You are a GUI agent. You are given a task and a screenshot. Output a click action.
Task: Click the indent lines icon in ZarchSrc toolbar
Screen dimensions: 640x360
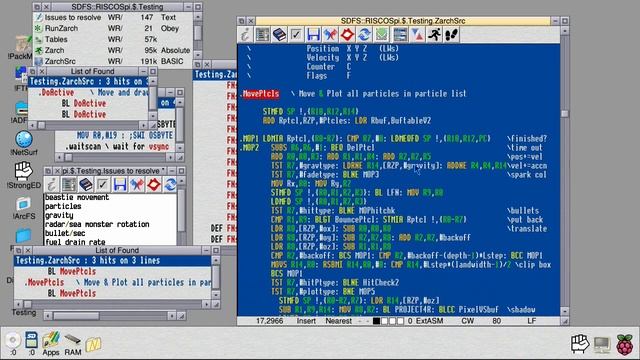point(400,35)
